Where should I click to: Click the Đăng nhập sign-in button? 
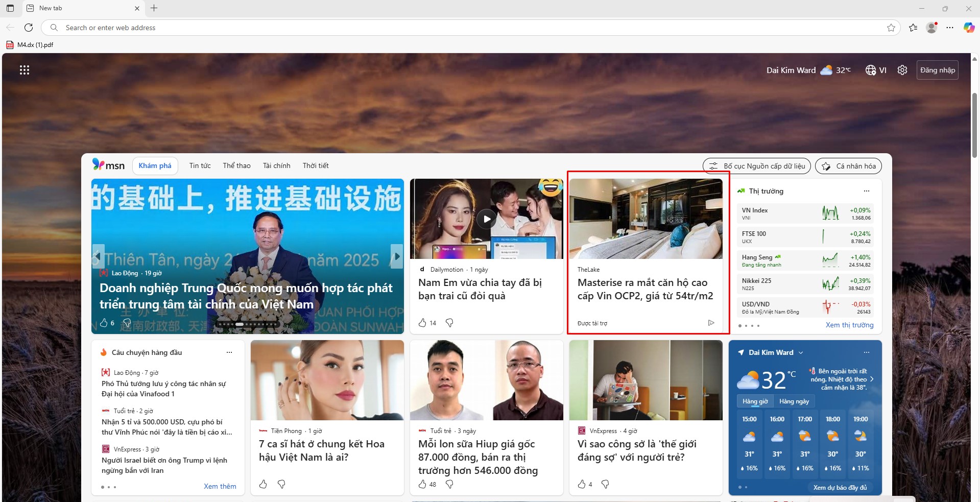tap(938, 70)
